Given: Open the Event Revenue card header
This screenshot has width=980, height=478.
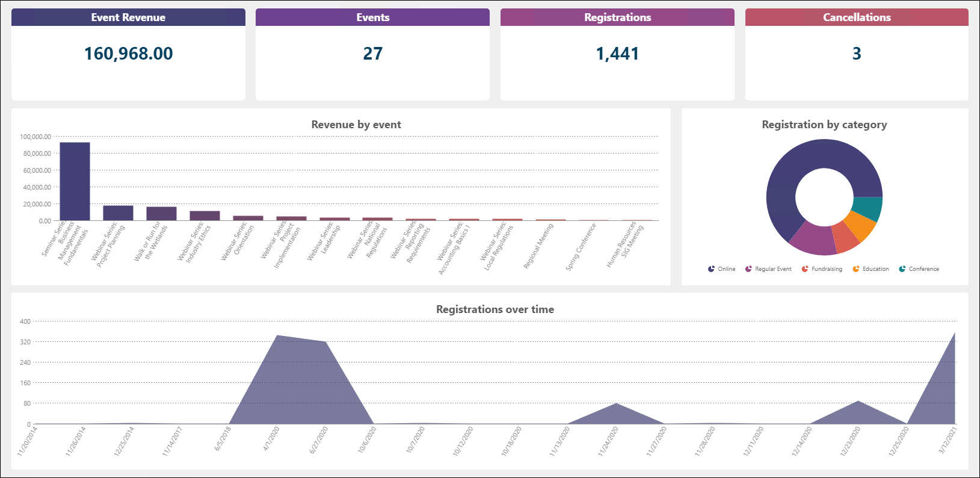Looking at the screenshot, I should point(128,17).
